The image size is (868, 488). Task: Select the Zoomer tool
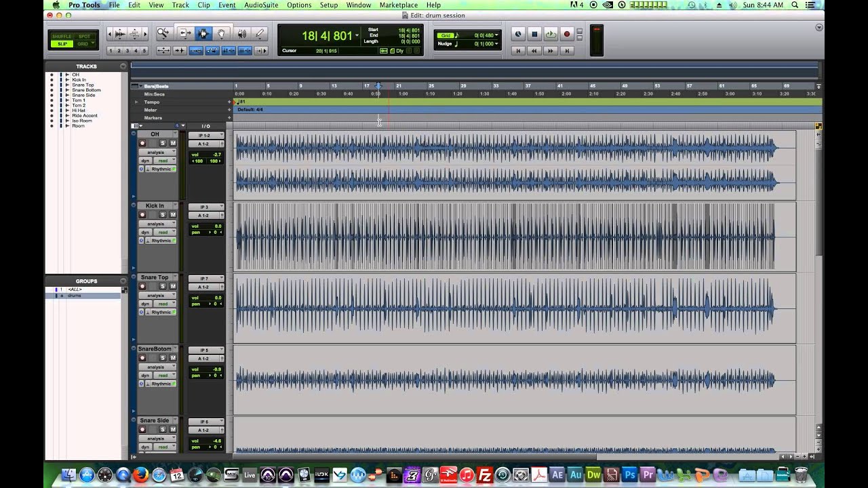pos(163,33)
